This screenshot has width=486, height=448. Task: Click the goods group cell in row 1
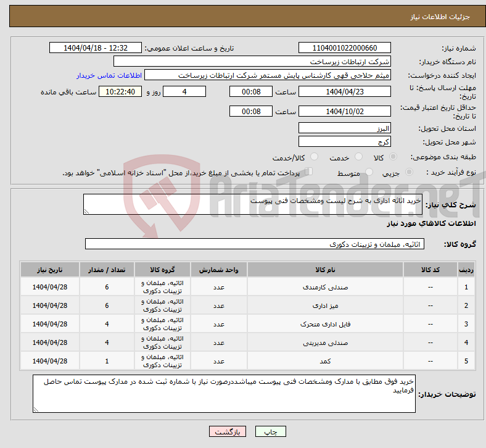(x=162, y=287)
